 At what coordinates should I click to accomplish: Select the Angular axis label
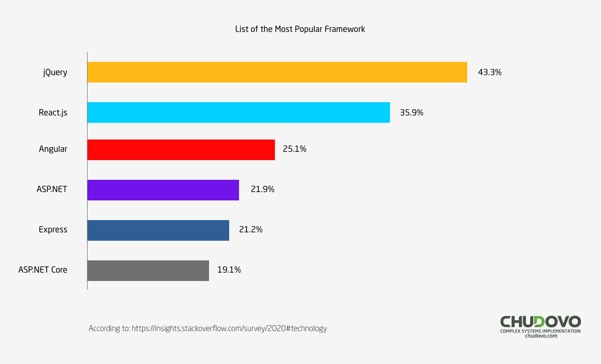(53, 149)
